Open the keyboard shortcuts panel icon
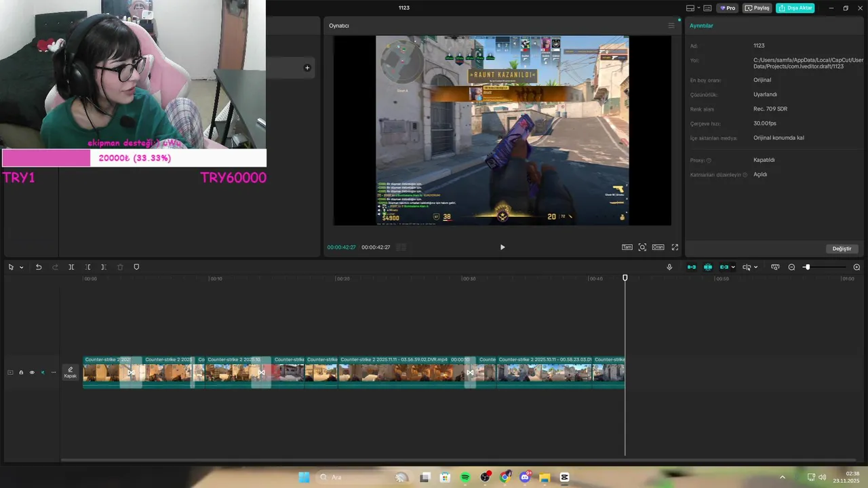868x488 pixels. [707, 8]
